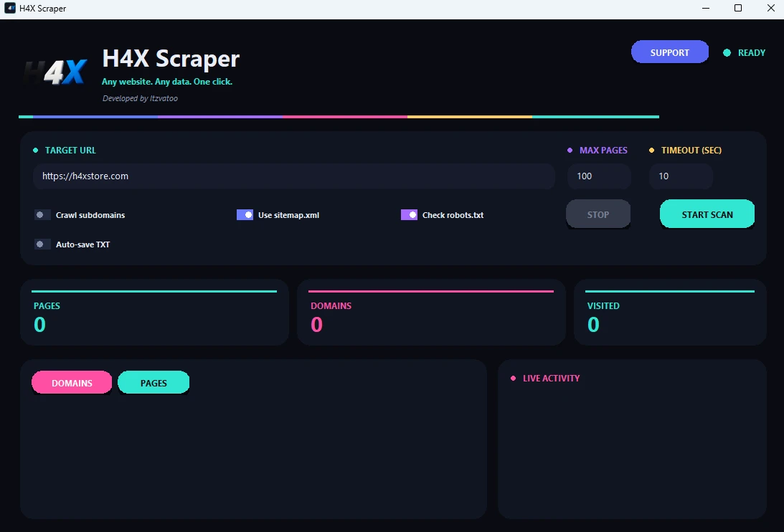Image resolution: width=784 pixels, height=532 pixels.
Task: Open the SUPPORT button
Action: (669, 52)
